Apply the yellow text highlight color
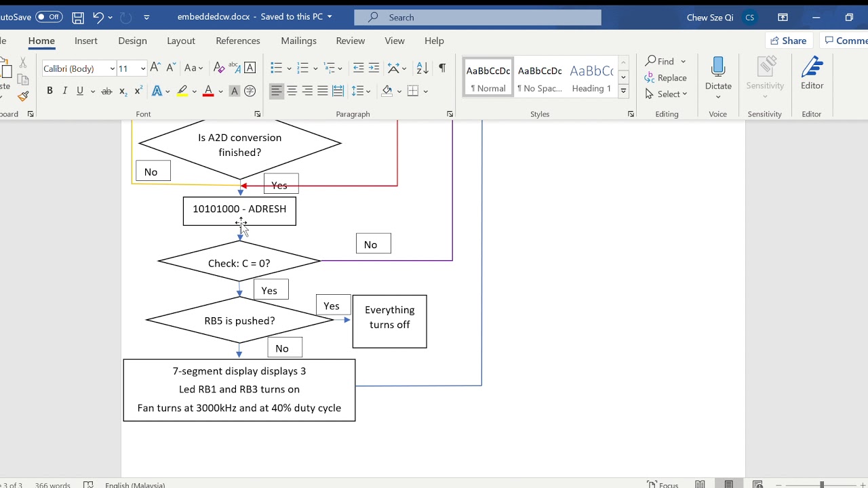The height and width of the screenshot is (488, 868). point(182,91)
